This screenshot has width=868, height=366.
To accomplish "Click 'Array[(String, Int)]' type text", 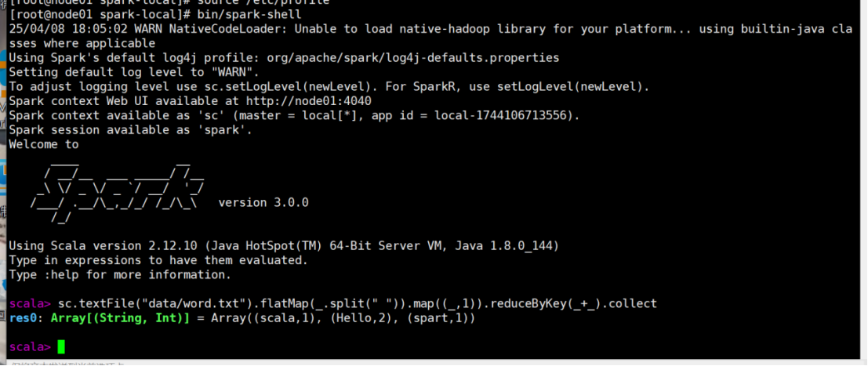I will coord(120,318).
